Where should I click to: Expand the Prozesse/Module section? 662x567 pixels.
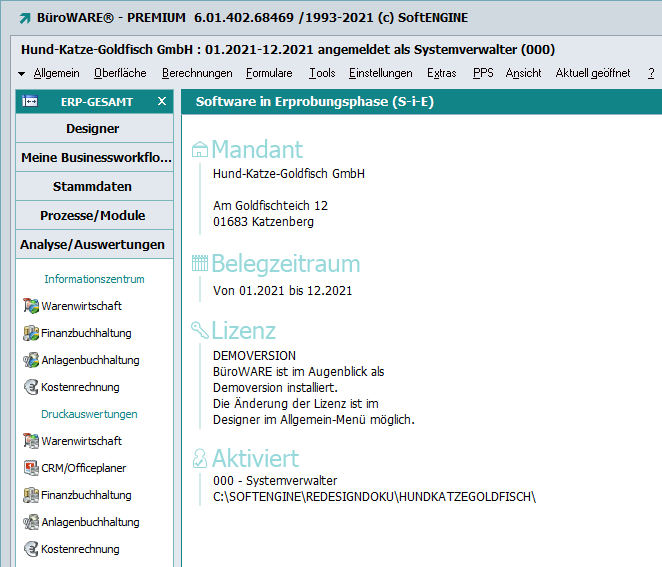click(x=93, y=216)
